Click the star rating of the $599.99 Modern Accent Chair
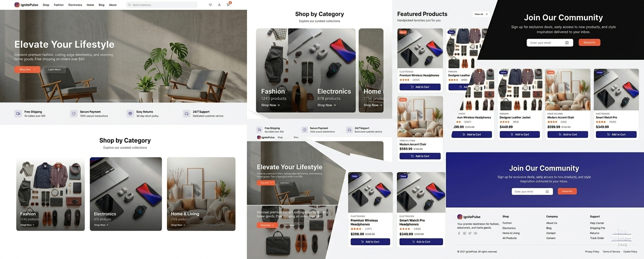Viewport: 644px width, 259px height. [x=552, y=122]
